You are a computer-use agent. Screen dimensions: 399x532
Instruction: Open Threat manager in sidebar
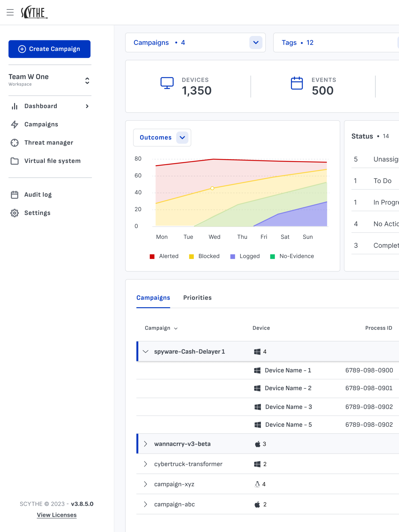[49, 143]
